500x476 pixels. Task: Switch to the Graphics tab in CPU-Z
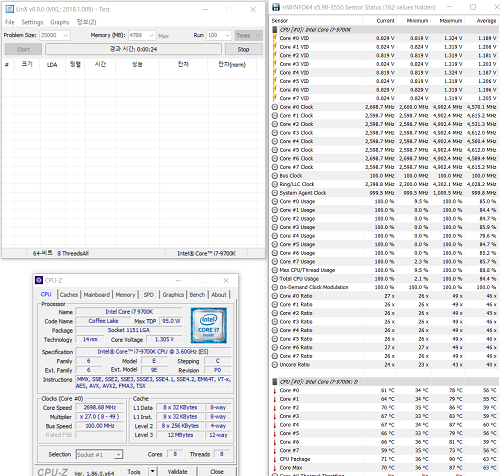click(173, 295)
